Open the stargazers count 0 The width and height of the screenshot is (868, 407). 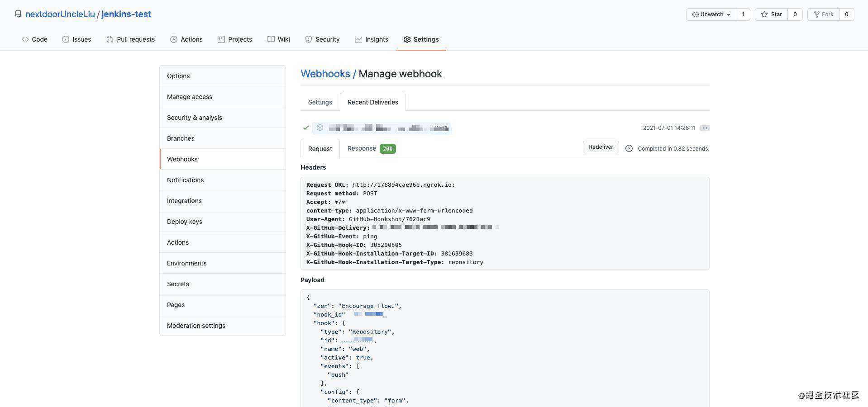coord(795,14)
